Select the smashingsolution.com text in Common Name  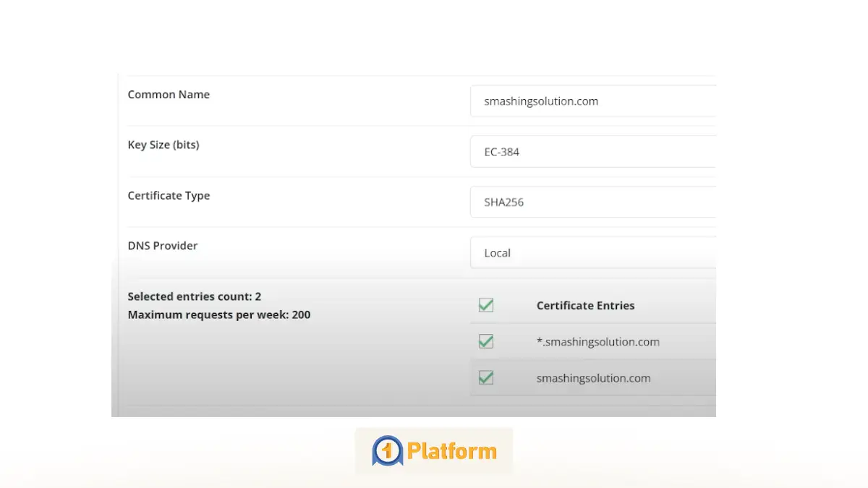pos(541,100)
